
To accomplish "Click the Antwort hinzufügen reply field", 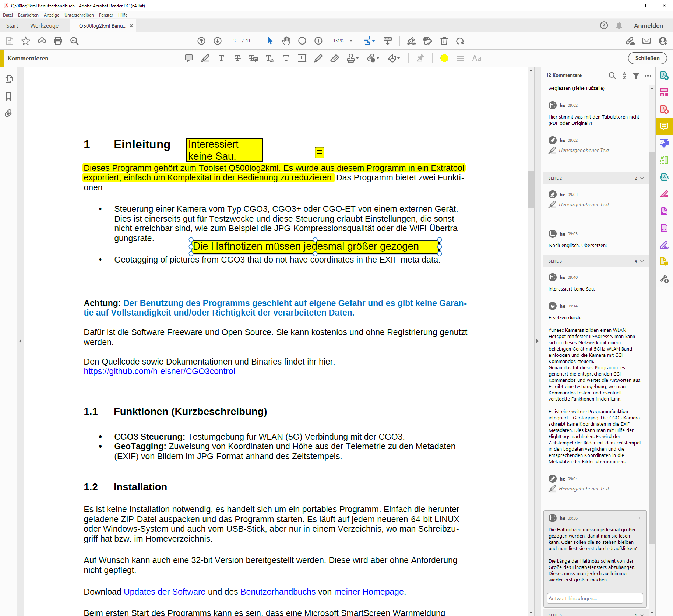I will click(x=595, y=598).
